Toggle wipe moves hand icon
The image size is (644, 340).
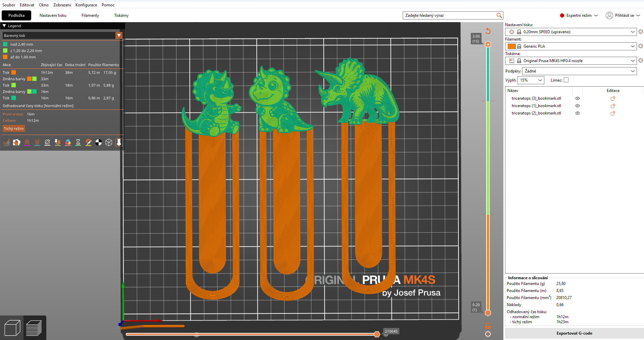17,143
